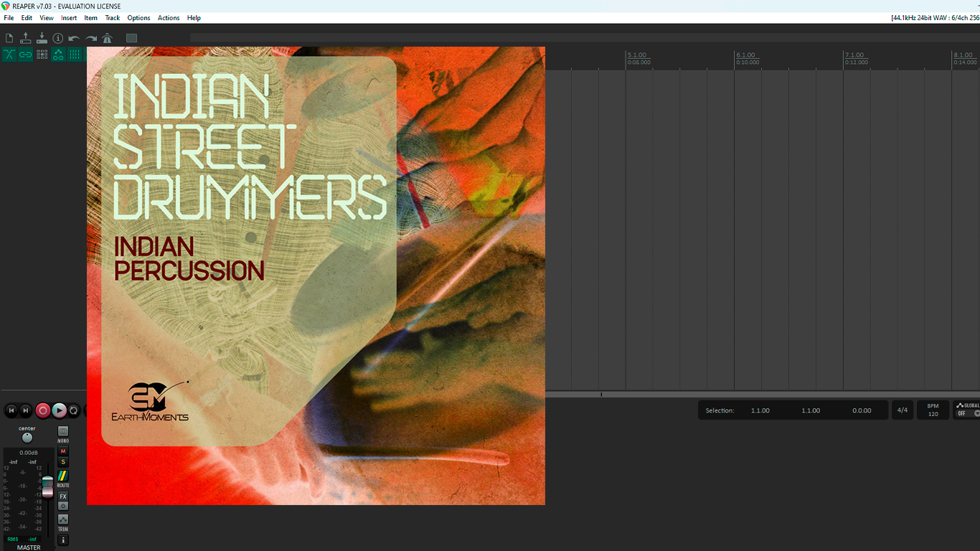Click timeline ruler marker 5.1.00
The width and height of the screenshot is (980, 551).
(x=636, y=55)
